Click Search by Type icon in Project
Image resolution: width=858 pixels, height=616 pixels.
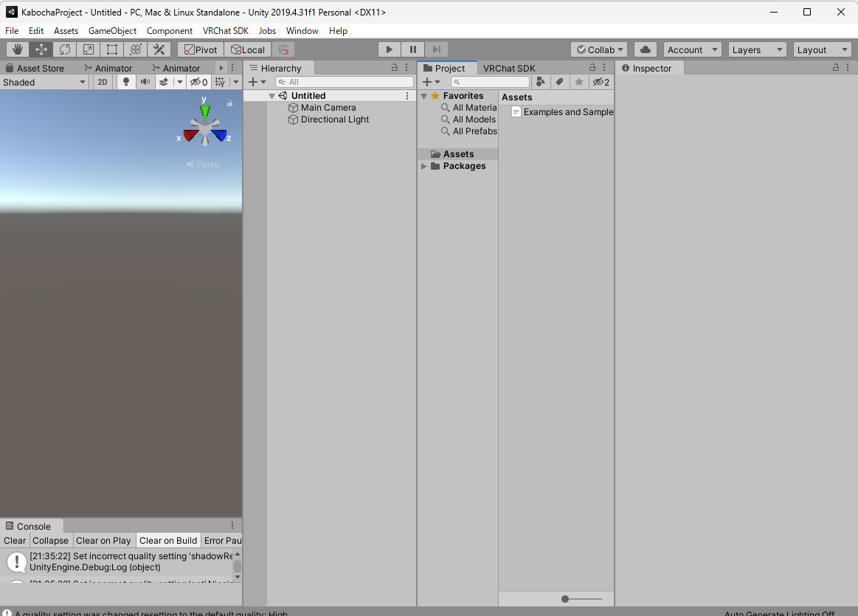pos(541,82)
